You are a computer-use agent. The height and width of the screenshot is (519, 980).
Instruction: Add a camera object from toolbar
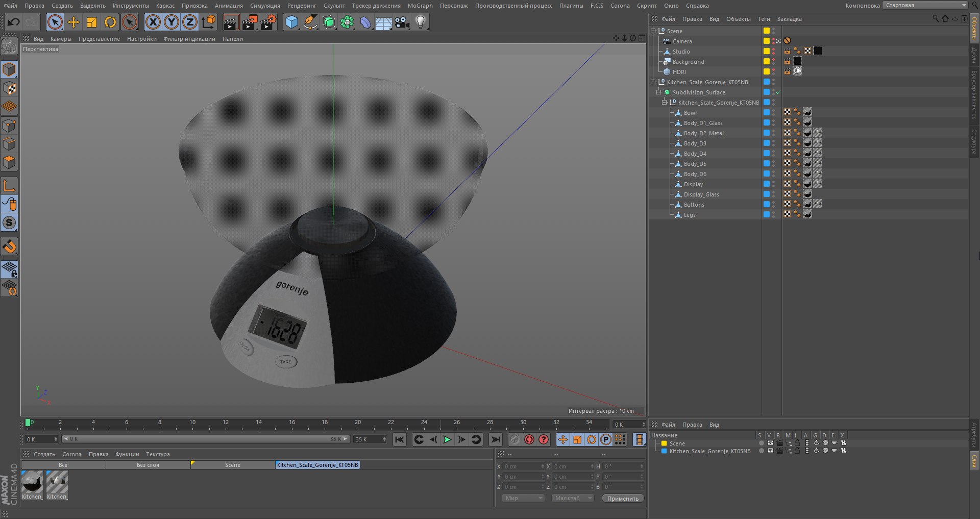402,22
